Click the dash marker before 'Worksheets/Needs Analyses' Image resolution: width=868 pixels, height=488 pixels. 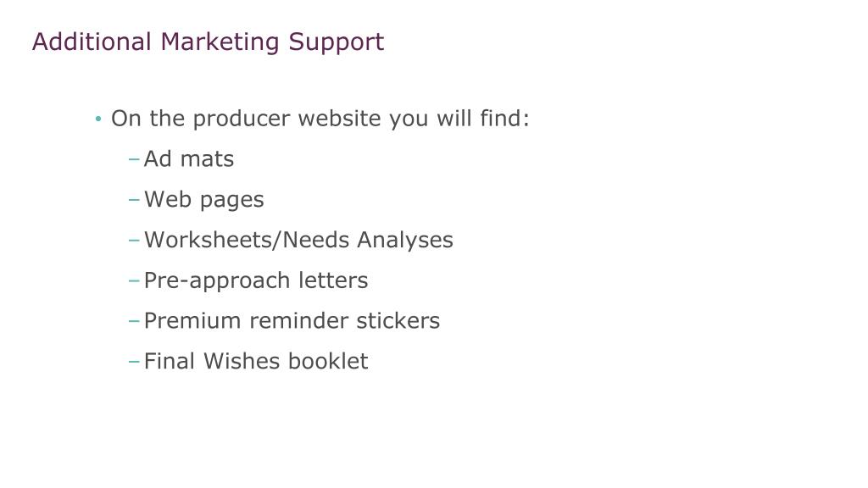(133, 240)
